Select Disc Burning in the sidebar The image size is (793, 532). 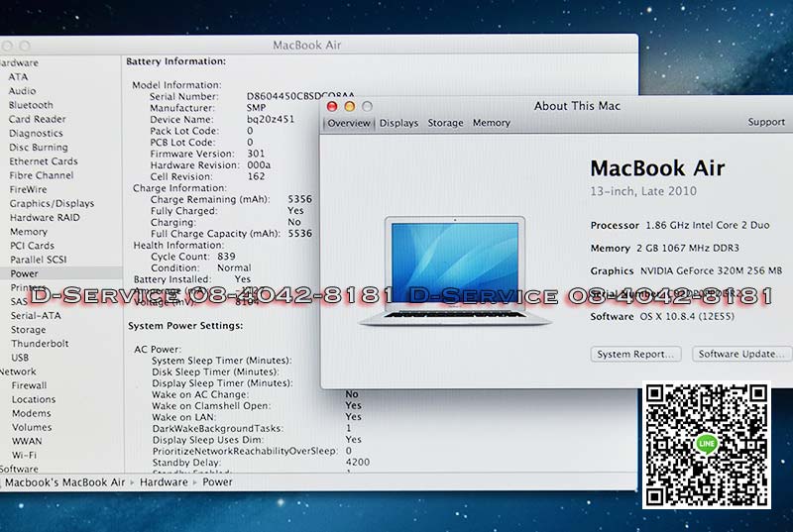coord(39,148)
